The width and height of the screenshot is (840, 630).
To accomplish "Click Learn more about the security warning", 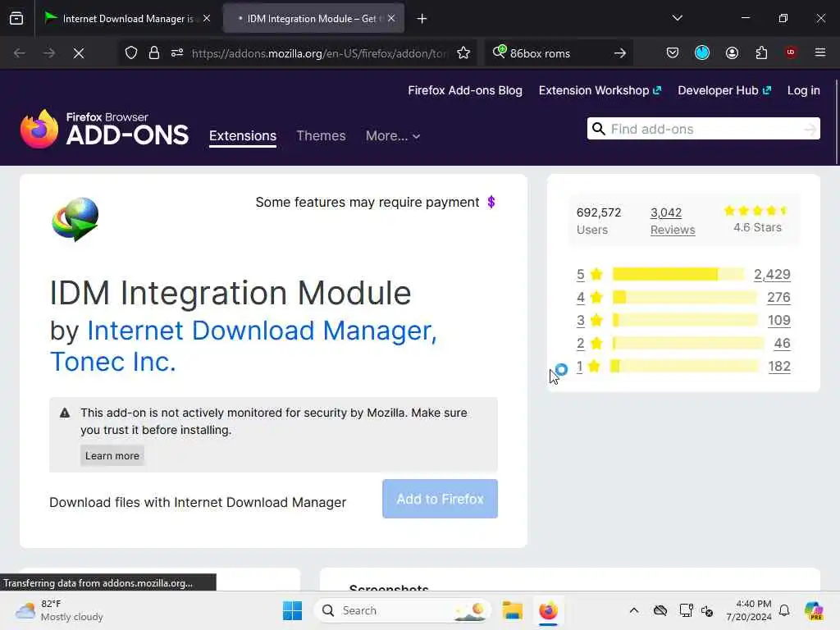I will click(112, 456).
